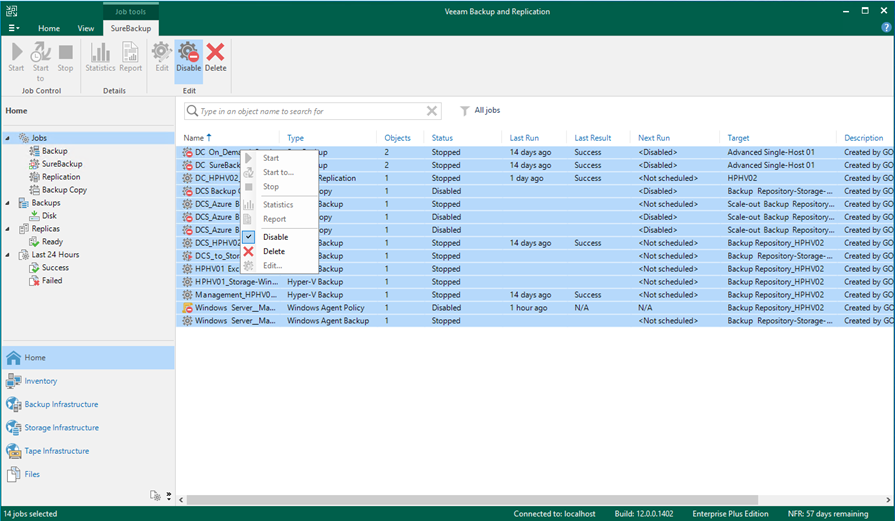Sort by Type column header
Screen dimensions: 895x521
coord(330,138)
